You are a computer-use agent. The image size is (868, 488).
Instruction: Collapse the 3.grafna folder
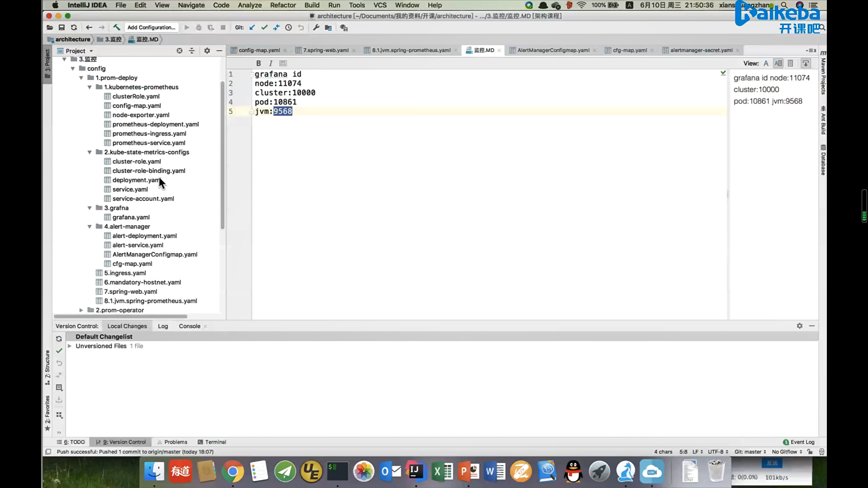[x=90, y=208]
